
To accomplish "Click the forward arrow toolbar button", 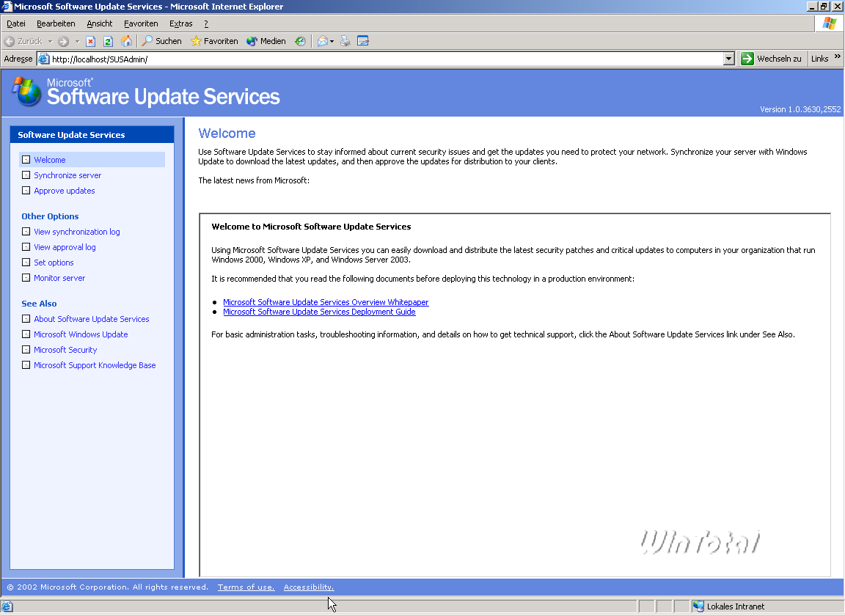I will tap(64, 41).
